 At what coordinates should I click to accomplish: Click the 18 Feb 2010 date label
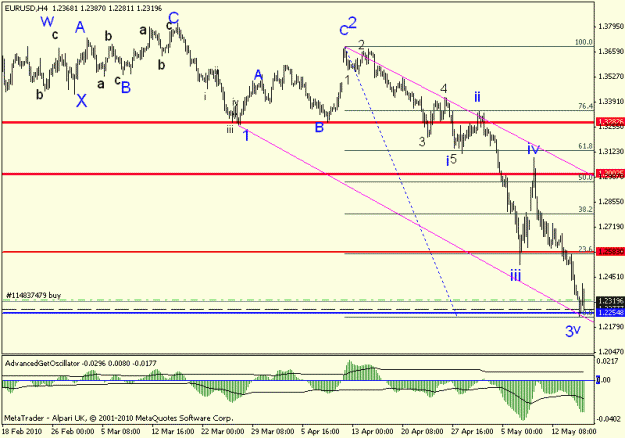click(x=22, y=432)
